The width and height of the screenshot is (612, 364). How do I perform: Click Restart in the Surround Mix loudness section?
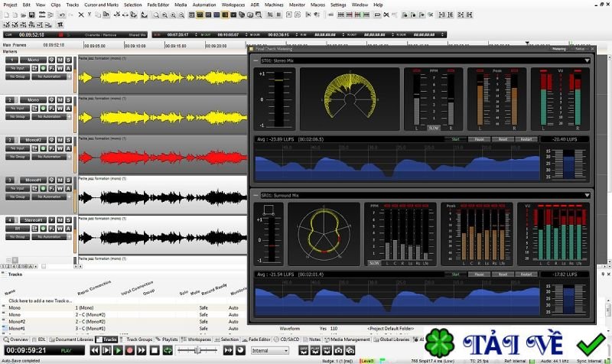[x=526, y=275]
